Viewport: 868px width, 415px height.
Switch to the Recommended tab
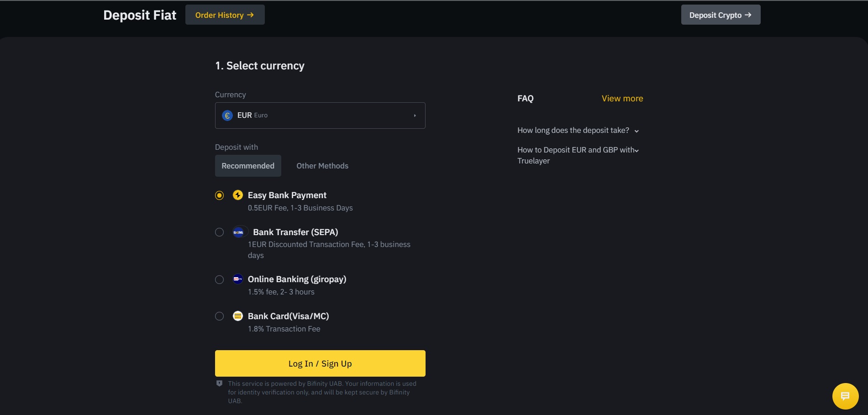(x=248, y=166)
